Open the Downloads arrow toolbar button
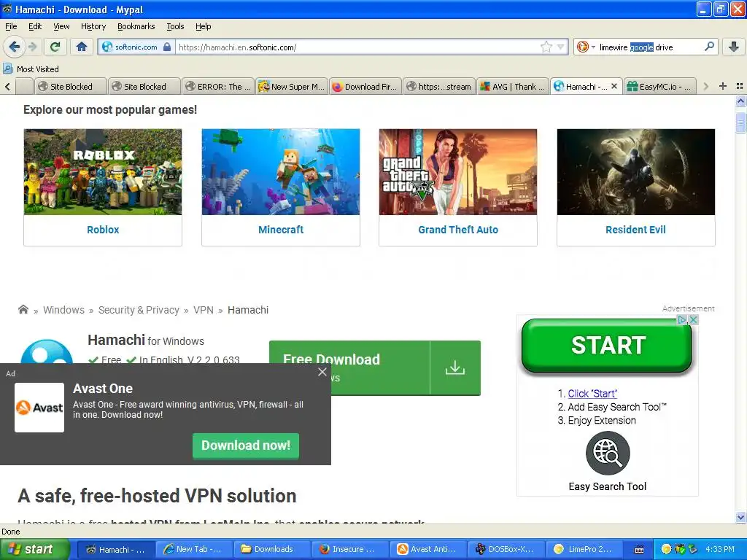The image size is (747, 560). tap(734, 47)
